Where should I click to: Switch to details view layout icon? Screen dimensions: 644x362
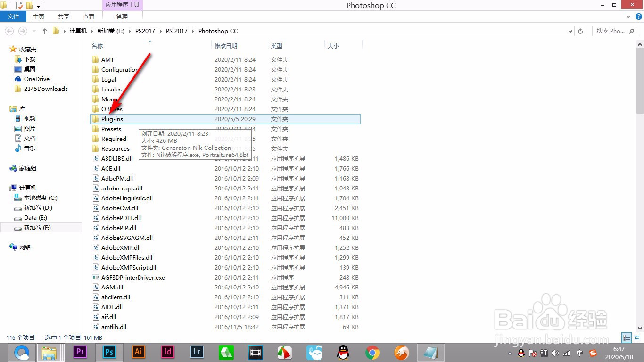[627, 337]
